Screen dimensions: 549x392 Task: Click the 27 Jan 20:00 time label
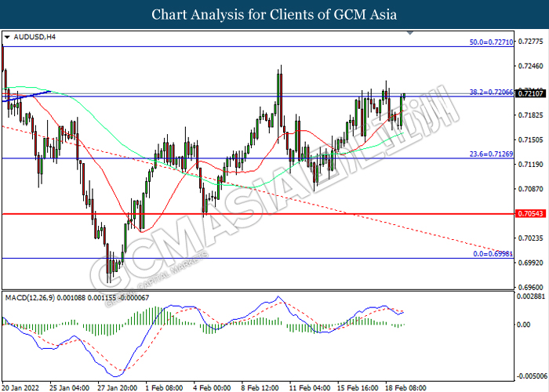(118, 388)
